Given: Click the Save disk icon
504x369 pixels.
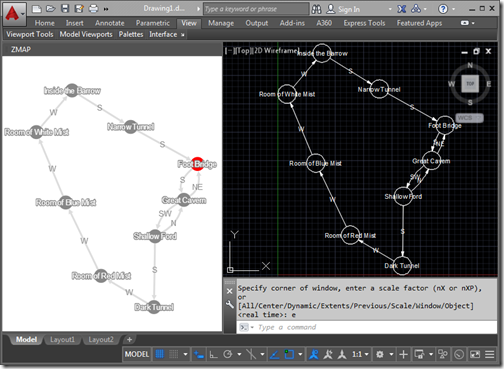Looking at the screenshot, I should point(65,9).
